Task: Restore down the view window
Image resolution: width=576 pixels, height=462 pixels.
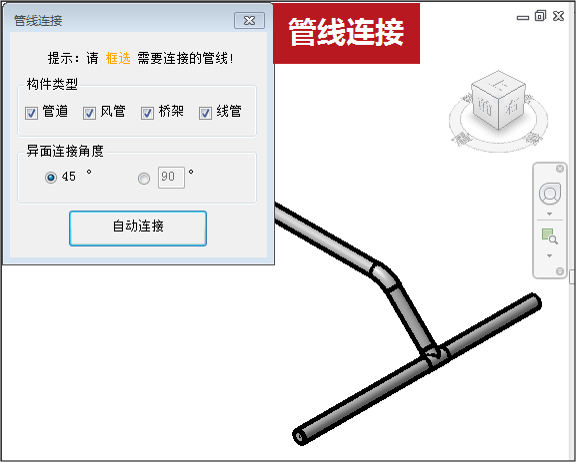Action: pos(540,16)
